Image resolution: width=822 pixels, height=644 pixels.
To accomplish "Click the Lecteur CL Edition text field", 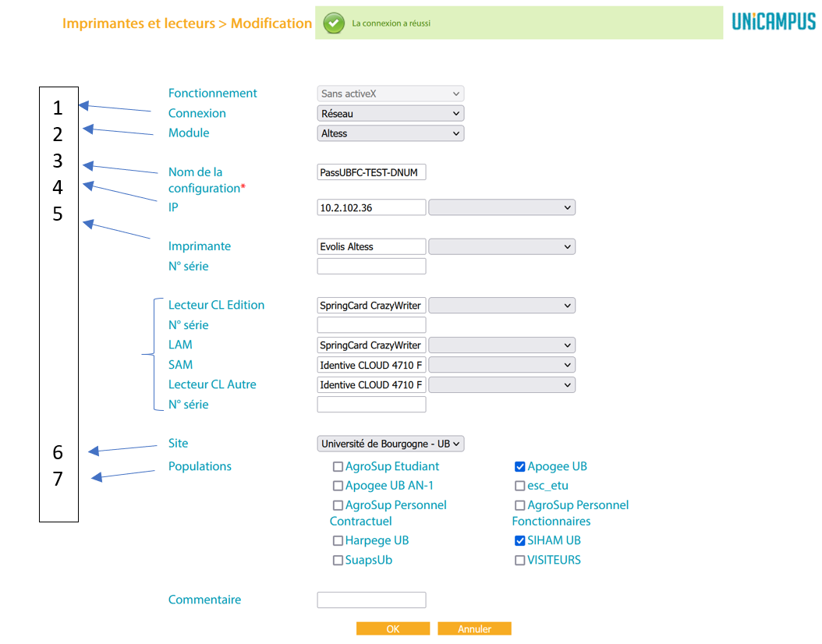I will coord(371,306).
